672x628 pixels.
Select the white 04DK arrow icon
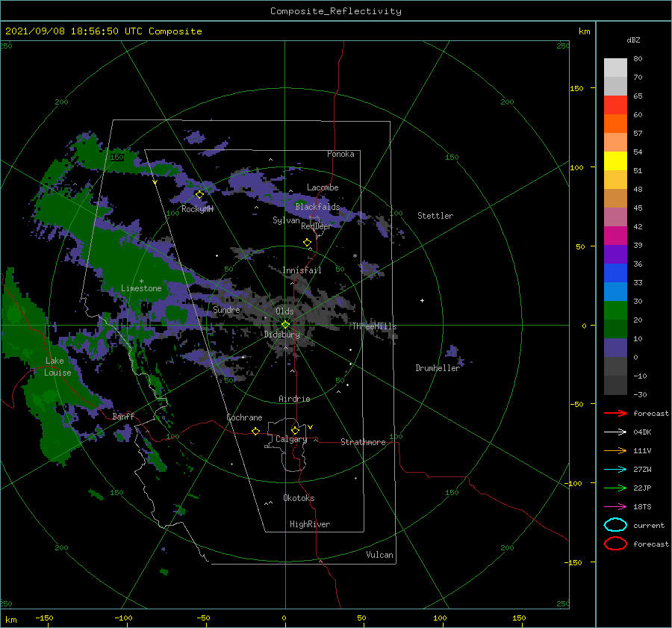pos(615,432)
